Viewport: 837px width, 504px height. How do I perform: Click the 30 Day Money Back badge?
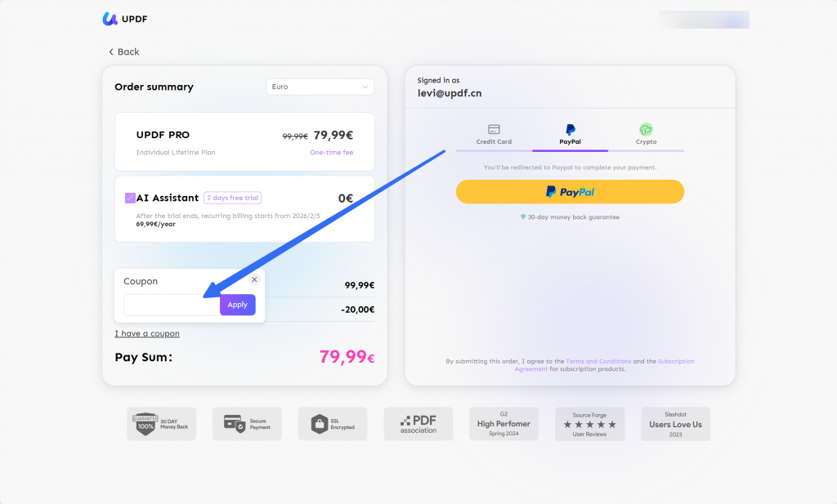[161, 424]
